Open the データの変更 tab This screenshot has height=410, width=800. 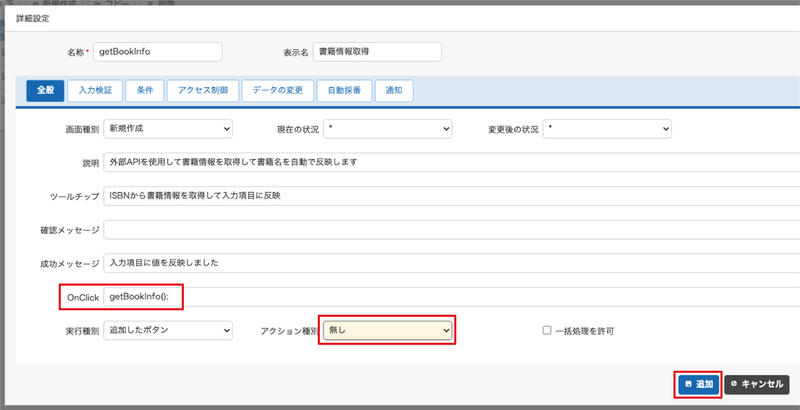[278, 90]
